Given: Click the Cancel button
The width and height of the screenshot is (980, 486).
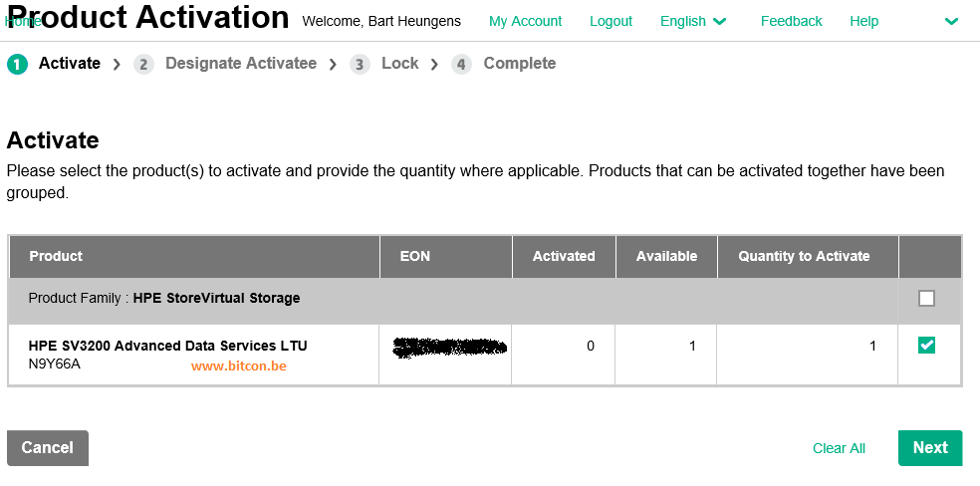Looking at the screenshot, I should [x=48, y=448].
